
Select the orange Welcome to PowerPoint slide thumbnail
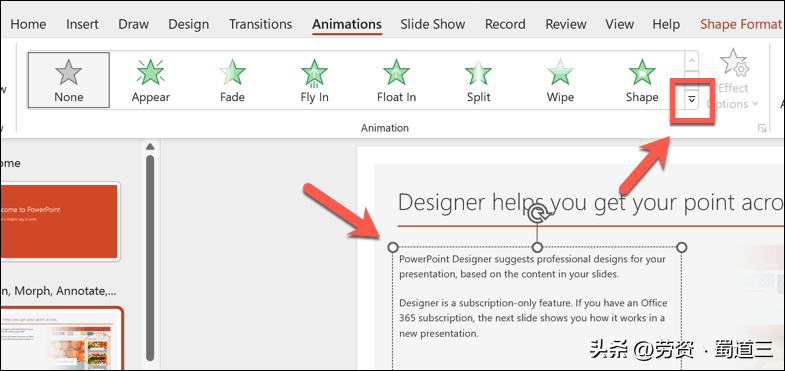(x=60, y=221)
